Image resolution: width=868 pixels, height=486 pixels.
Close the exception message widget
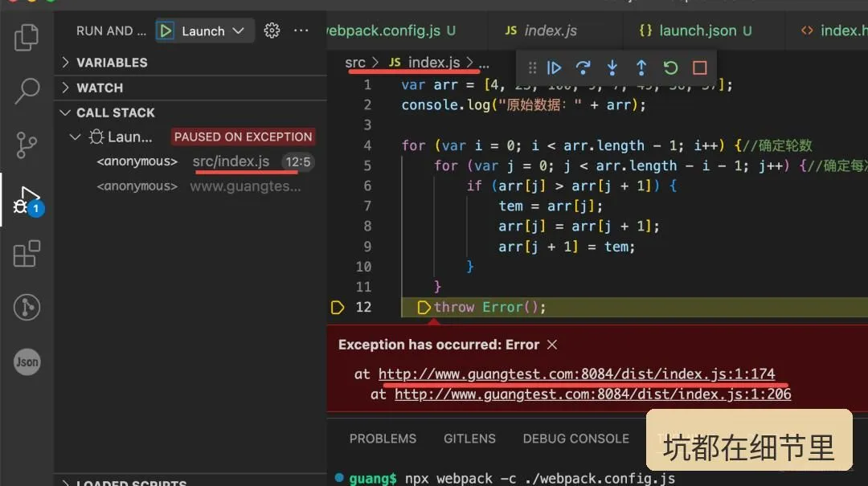click(552, 345)
